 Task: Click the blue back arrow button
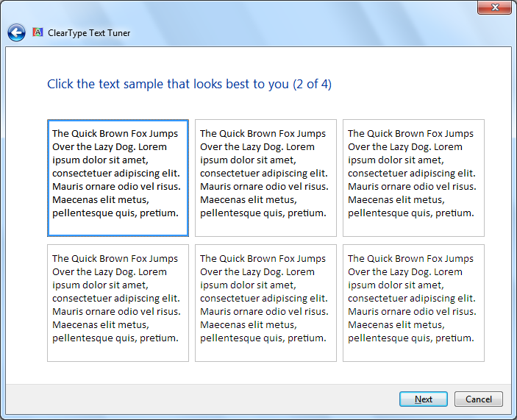point(16,32)
